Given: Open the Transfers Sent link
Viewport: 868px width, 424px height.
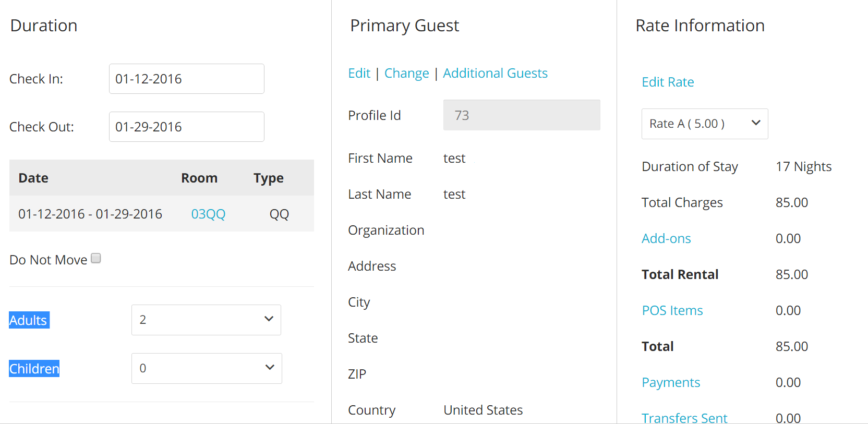Looking at the screenshot, I should coord(684,418).
